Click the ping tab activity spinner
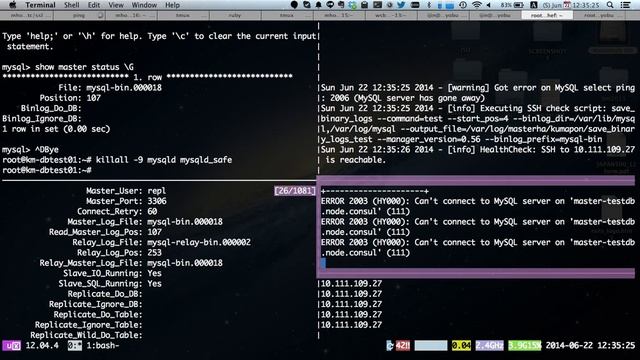This screenshot has width=640, height=360. [100, 15]
